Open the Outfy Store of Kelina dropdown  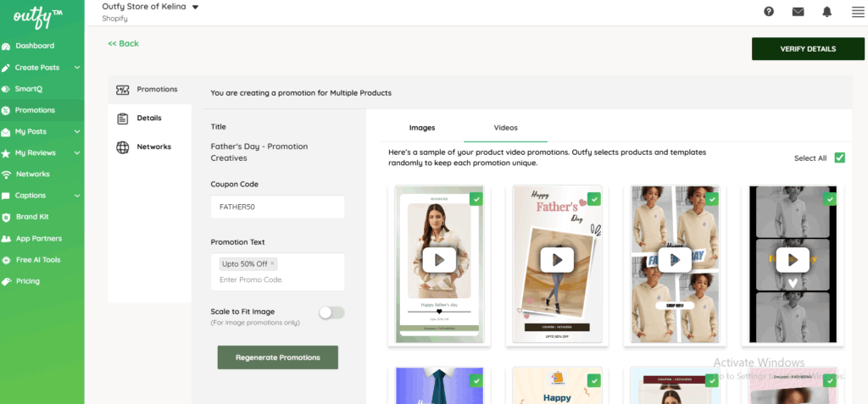(195, 8)
